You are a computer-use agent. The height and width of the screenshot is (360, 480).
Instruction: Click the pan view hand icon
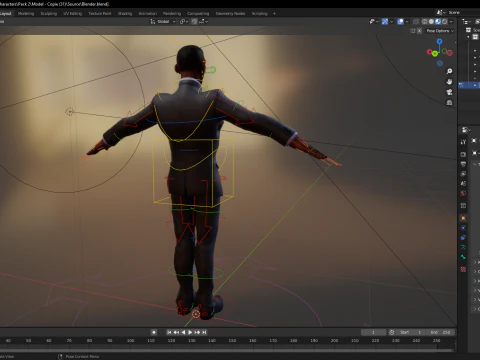coord(449,81)
